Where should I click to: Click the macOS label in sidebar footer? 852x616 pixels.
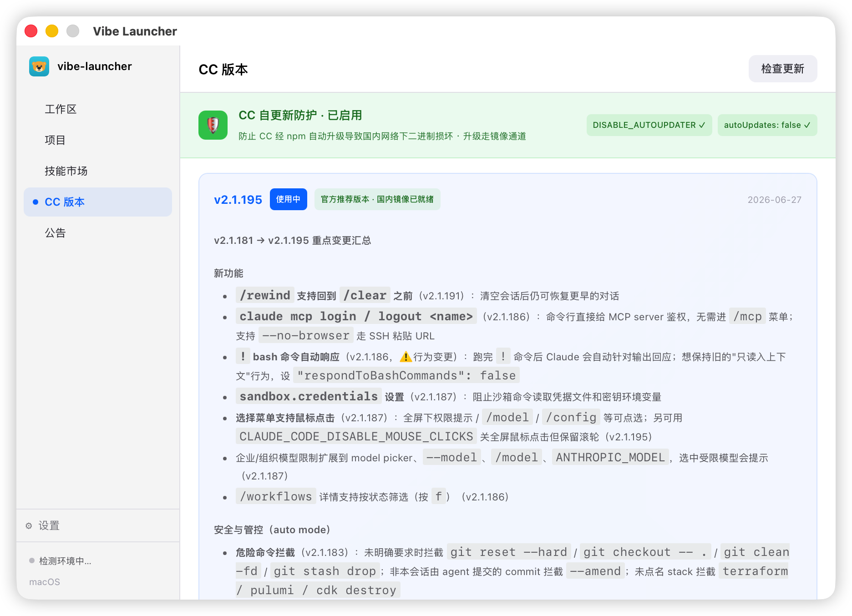pos(45,582)
